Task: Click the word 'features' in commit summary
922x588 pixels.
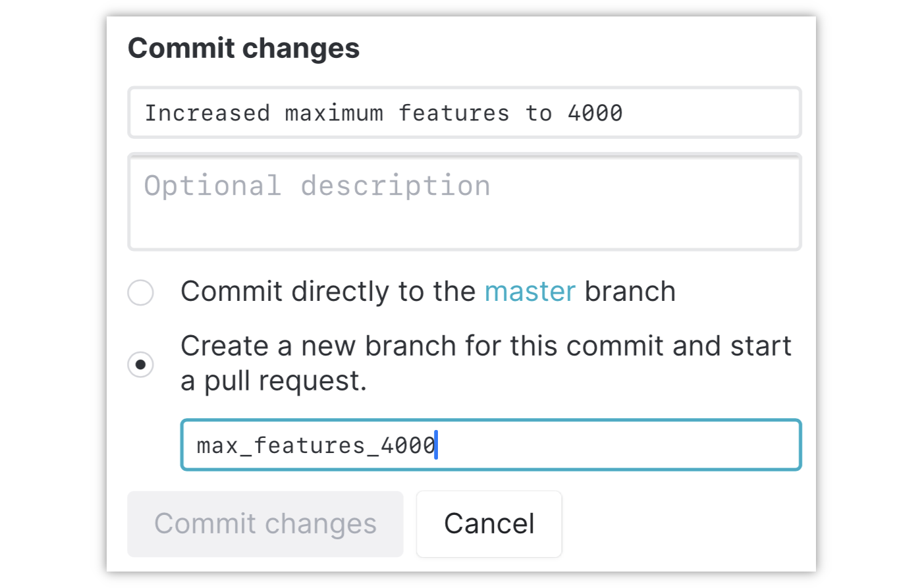Action: (x=454, y=113)
